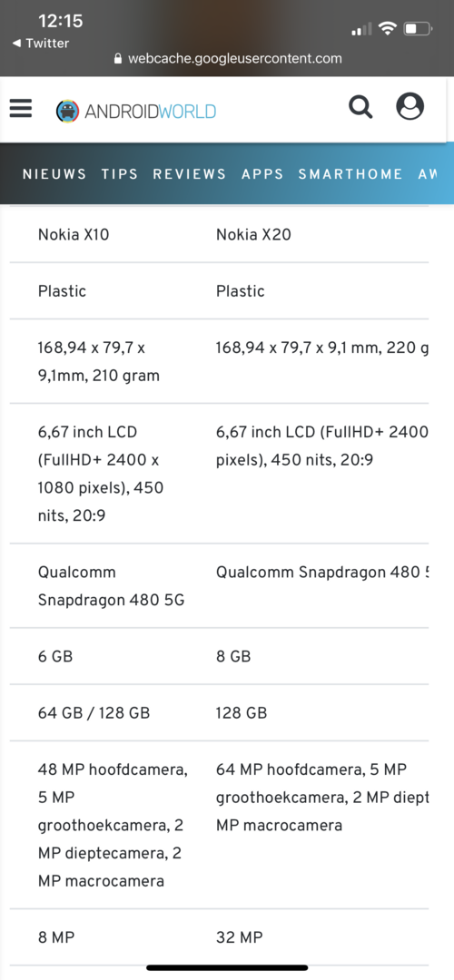This screenshot has width=454, height=980.
Task: Go to the APPS section
Action: tap(262, 174)
